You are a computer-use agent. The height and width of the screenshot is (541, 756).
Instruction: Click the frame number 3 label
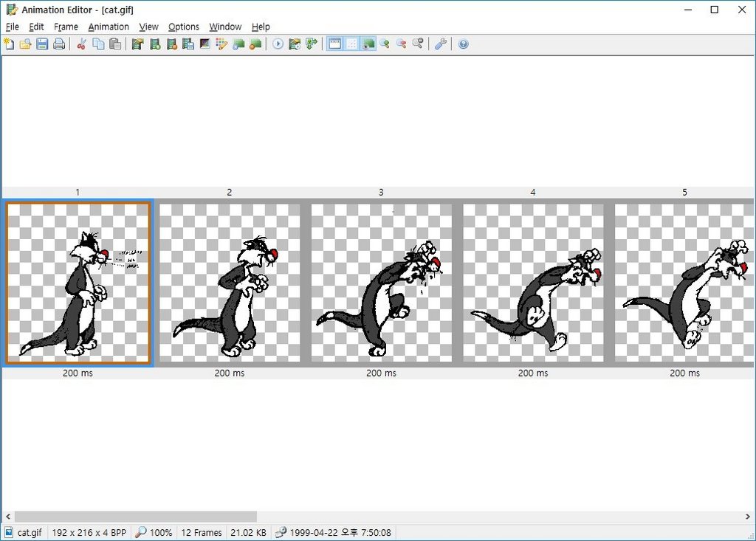point(382,192)
